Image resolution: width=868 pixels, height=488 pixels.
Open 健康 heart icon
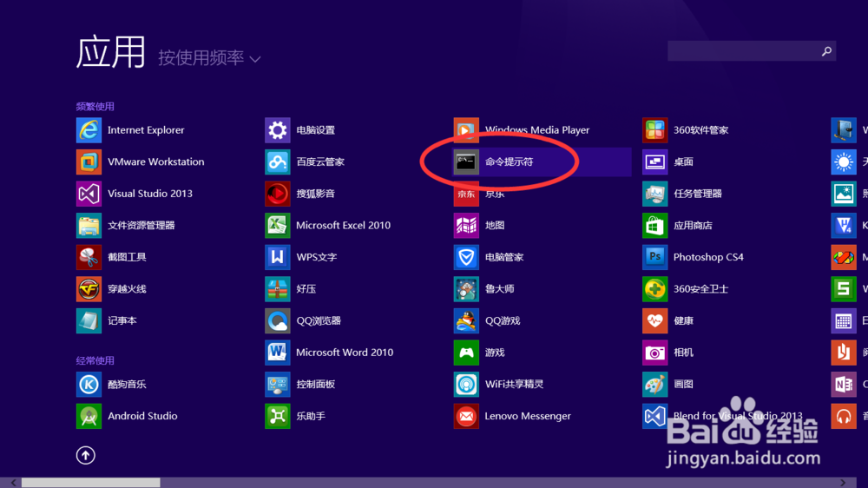(654, 320)
